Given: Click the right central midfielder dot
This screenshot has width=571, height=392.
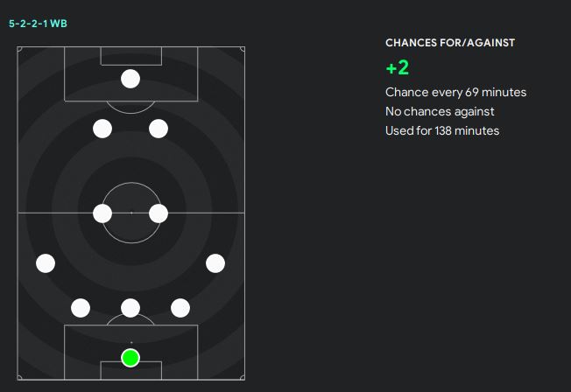Looking at the screenshot, I should (x=159, y=213).
